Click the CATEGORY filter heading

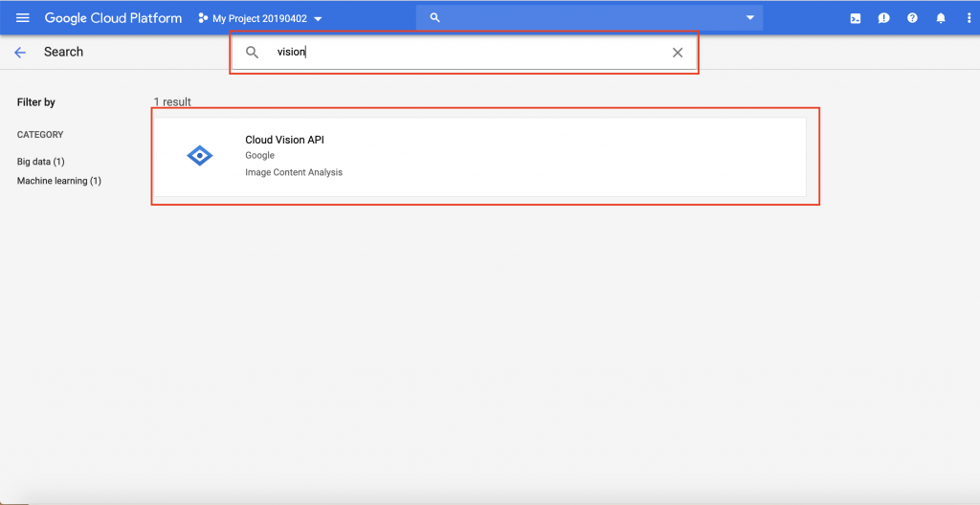(40, 134)
